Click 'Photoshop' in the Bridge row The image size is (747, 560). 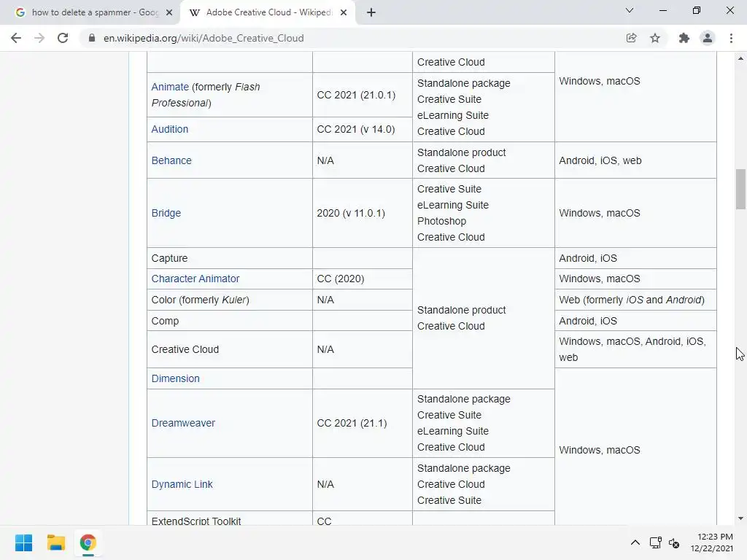click(x=441, y=221)
